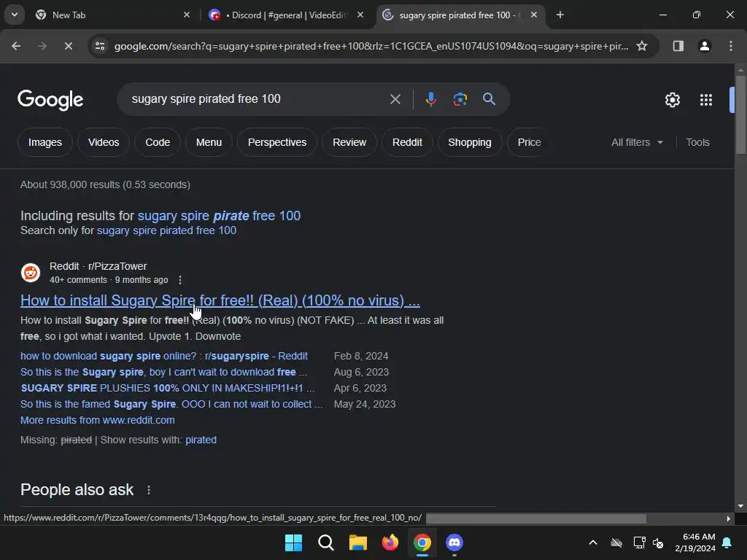Viewport: 747px width, 560px height.
Task: Open Discord from the taskbar
Action: coord(454,542)
